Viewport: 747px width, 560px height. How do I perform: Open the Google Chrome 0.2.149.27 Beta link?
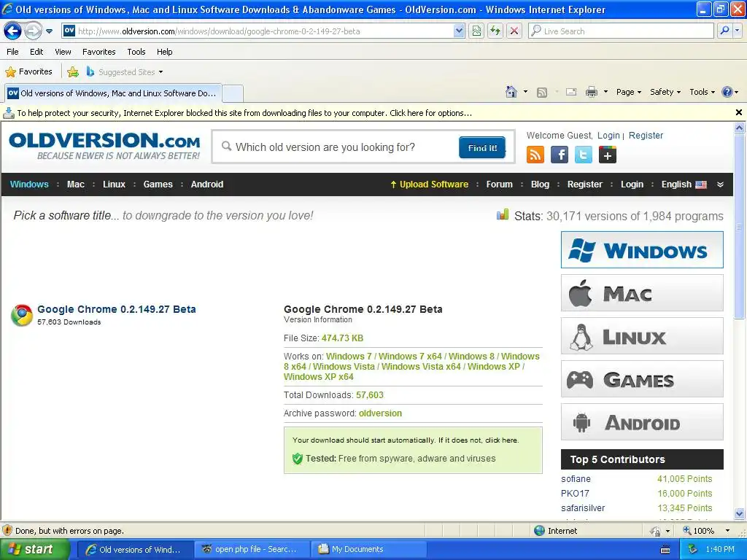[117, 309]
